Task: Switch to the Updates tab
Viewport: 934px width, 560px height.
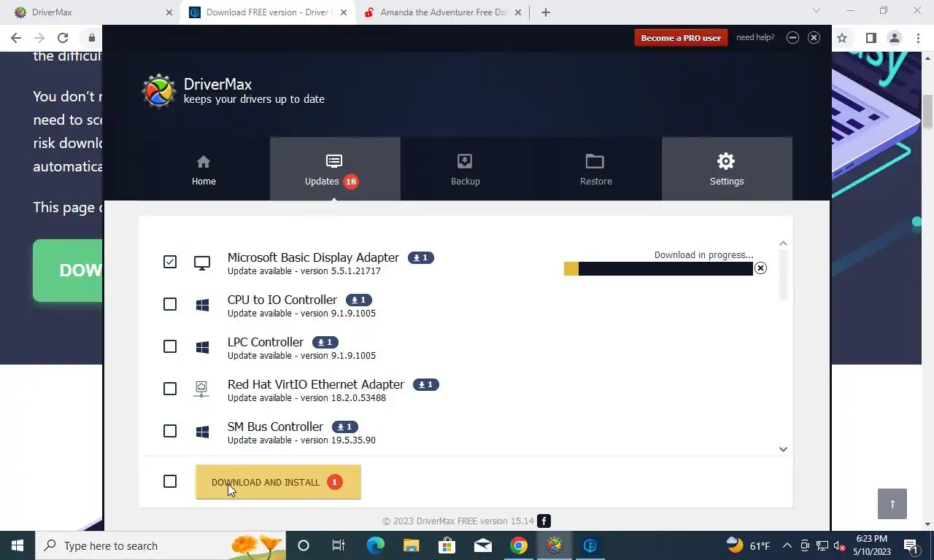Action: pos(334,169)
